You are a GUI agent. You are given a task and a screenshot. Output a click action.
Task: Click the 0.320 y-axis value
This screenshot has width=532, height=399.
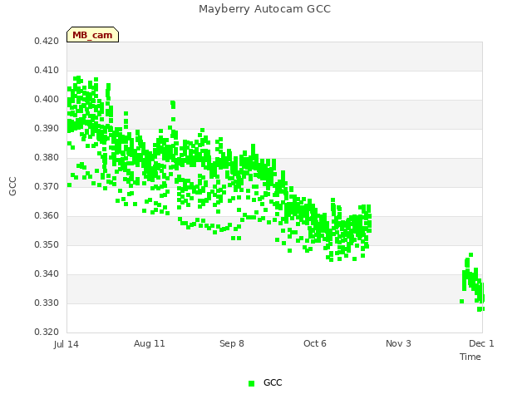click(x=47, y=332)
